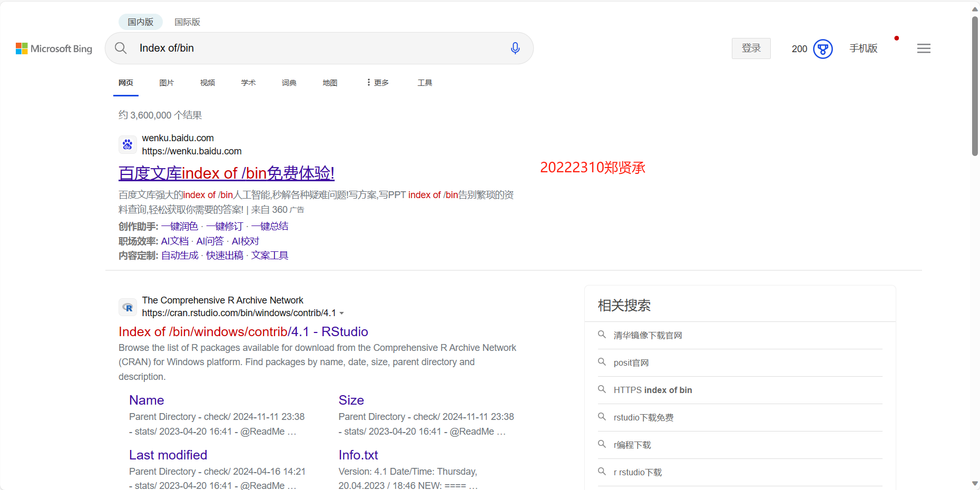Click the search input containing Index of/bin
Screen dimensions: 980x490
[319, 48]
